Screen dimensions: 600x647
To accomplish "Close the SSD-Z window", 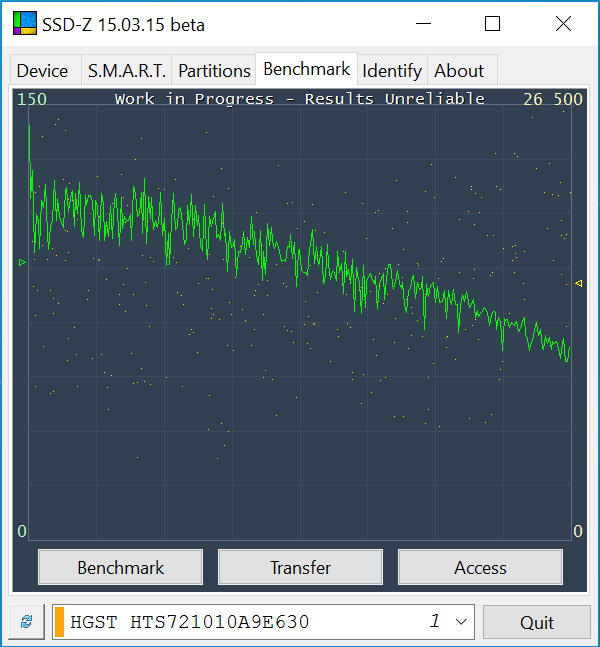I will coord(563,24).
